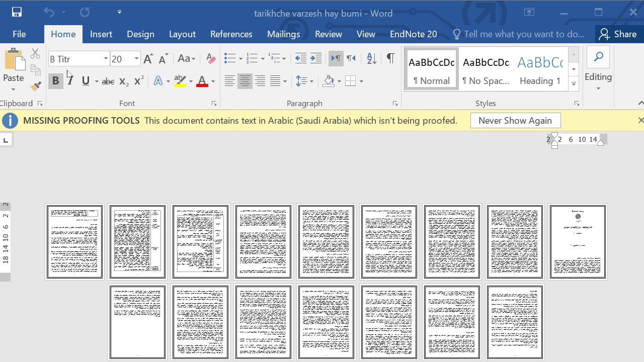Apply superscript formatting
Image resolution: width=644 pixels, height=362 pixels.
(x=139, y=81)
